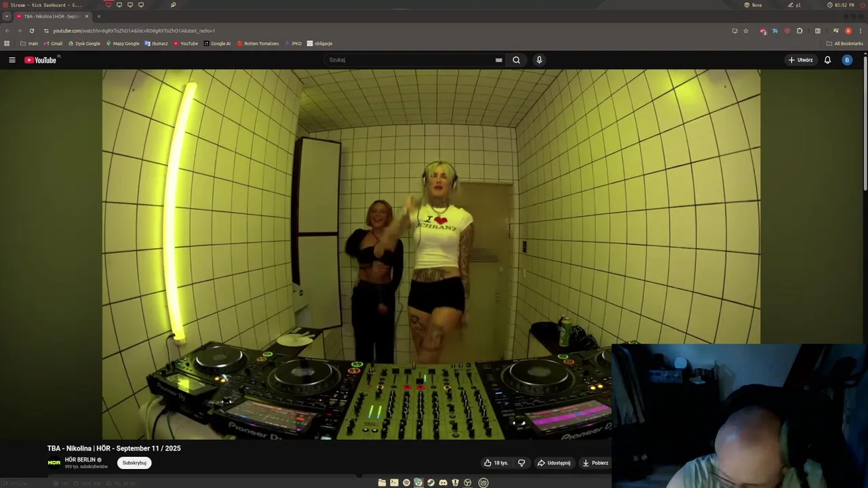Expand the All Bookmarks folder
The height and width of the screenshot is (488, 868).
click(844, 43)
